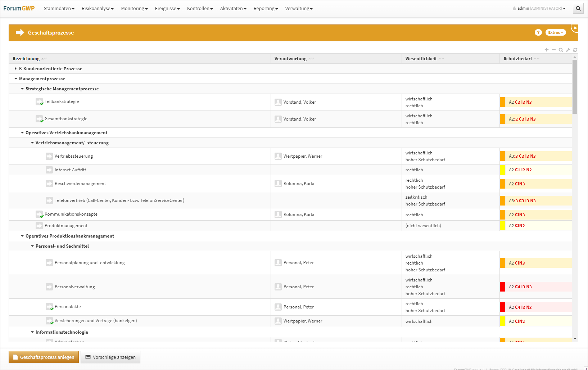This screenshot has height=370, width=588.
Task: Collapse Operatives Vertriebsbankmanagement group
Action: (x=22, y=133)
